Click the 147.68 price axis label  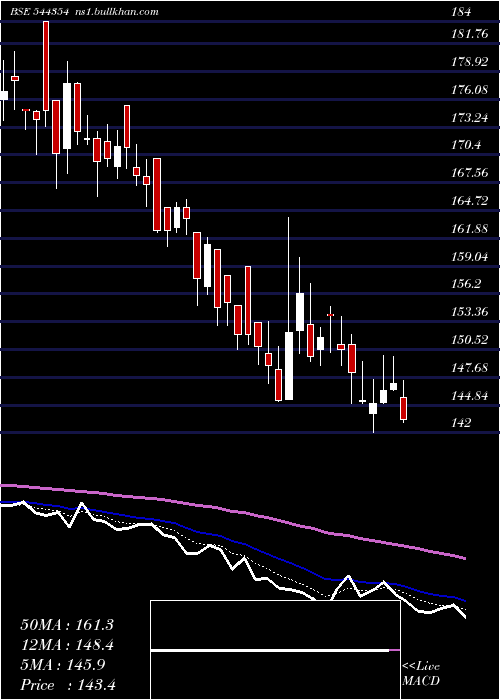point(470,368)
